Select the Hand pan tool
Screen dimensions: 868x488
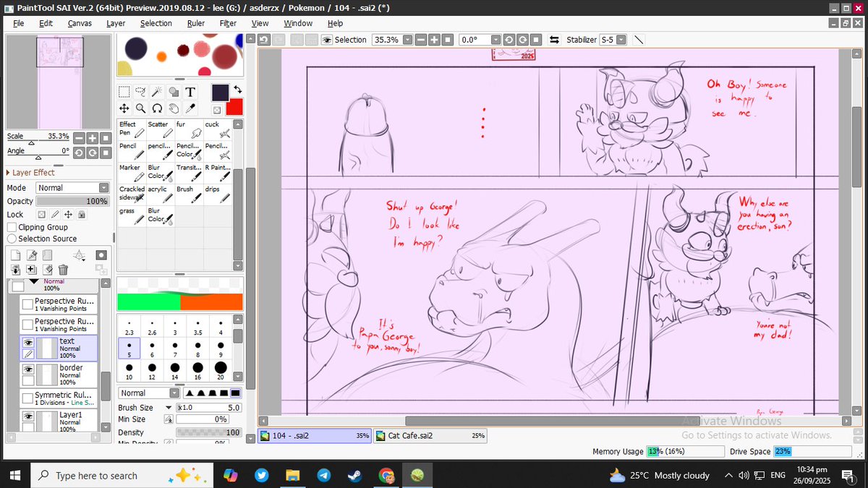[174, 108]
